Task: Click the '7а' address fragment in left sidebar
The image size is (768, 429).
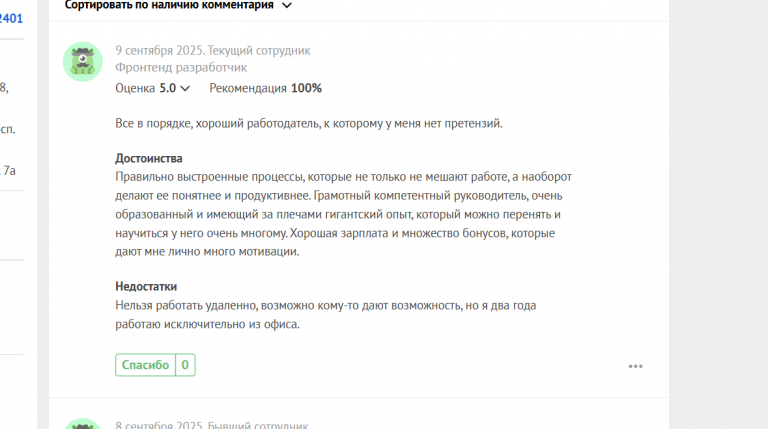Action: pyautogui.click(x=9, y=170)
